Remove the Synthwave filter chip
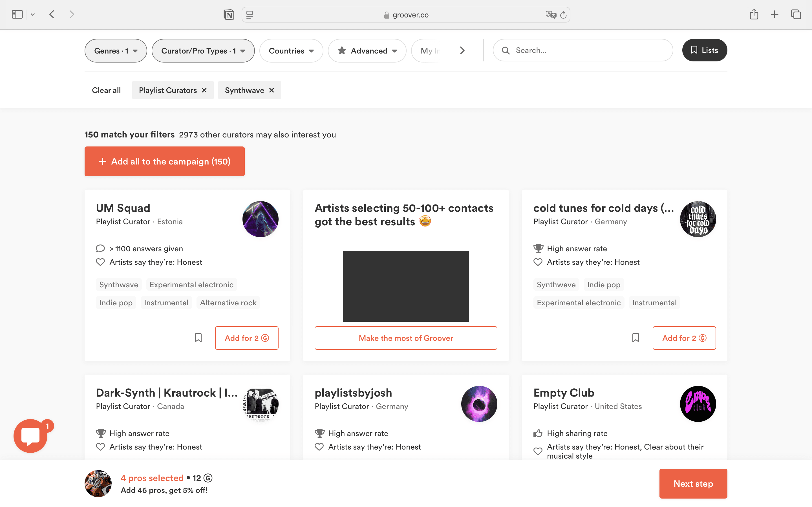 [x=272, y=90]
